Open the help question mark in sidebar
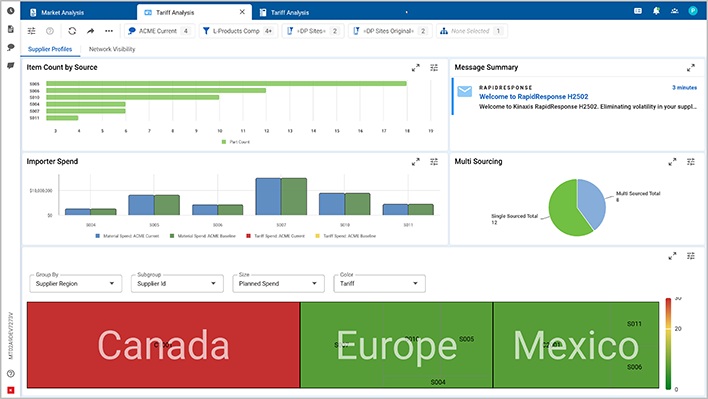708x399 pixels. tap(11, 374)
